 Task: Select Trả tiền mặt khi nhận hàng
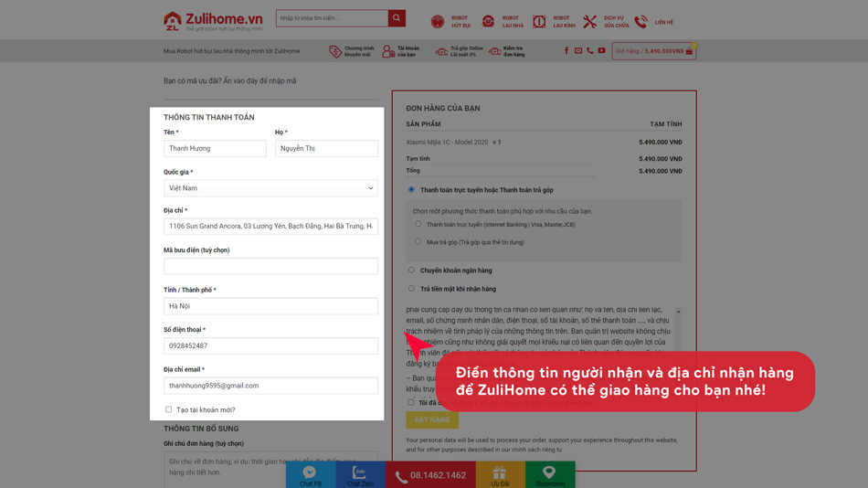(x=411, y=289)
